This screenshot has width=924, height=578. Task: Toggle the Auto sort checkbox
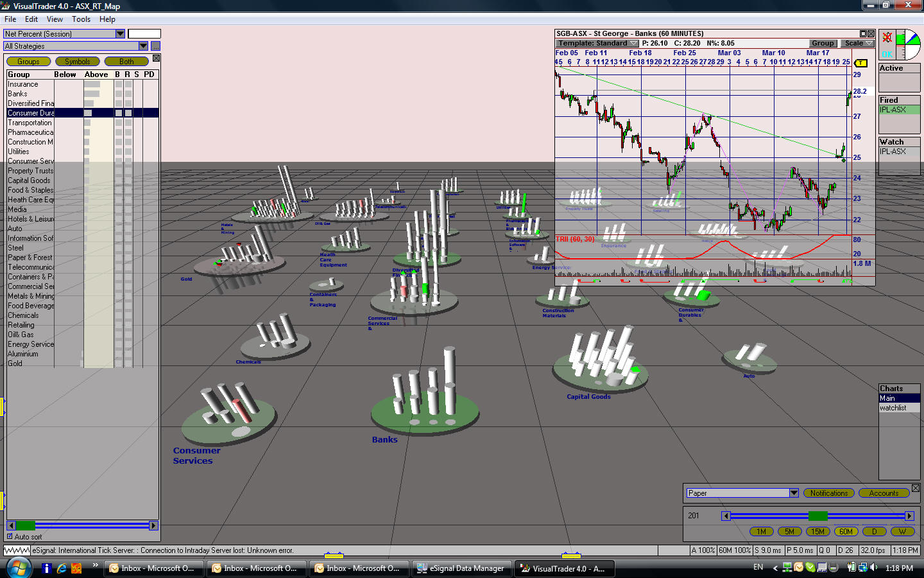pos(10,536)
